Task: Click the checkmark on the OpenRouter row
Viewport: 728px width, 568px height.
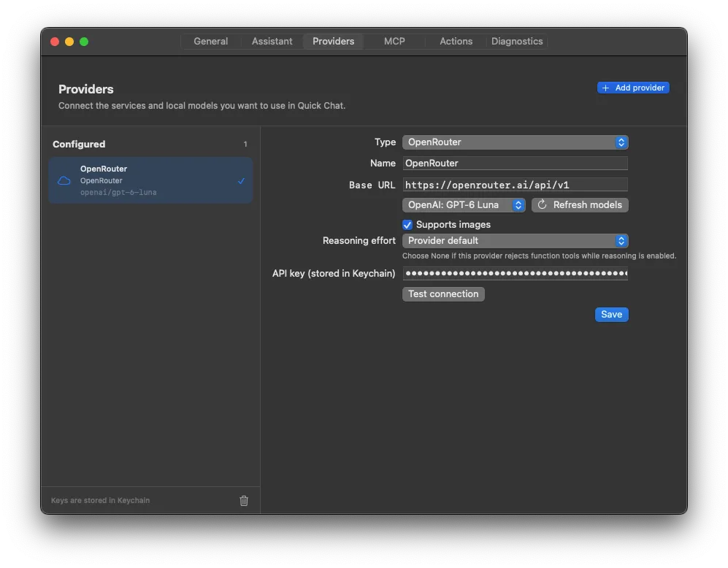Action: pyautogui.click(x=241, y=181)
